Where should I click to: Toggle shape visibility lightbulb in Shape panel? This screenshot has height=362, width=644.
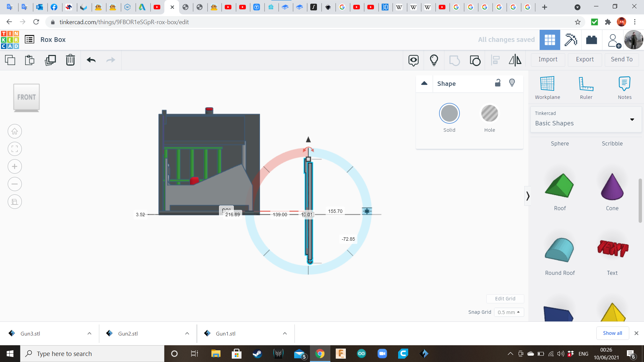point(512,83)
